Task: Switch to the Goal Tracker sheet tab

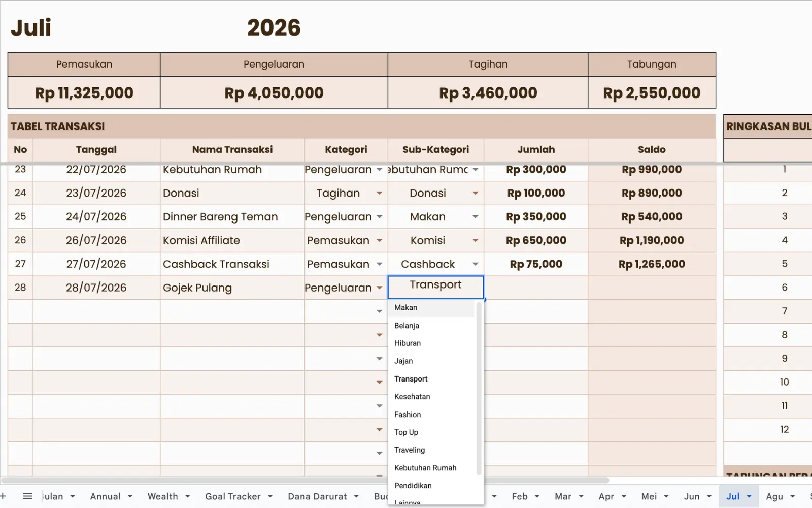Action: point(233,496)
